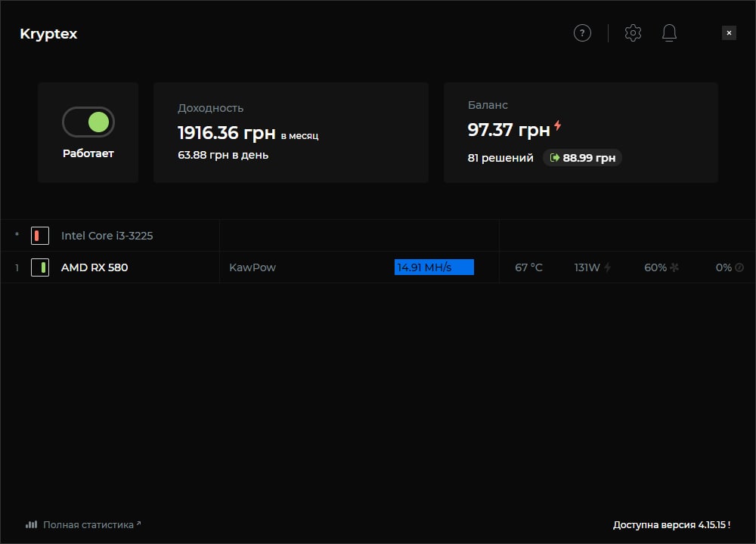Click the 14.91 MH/s hashrate bar
This screenshot has height=544, width=756.
(434, 267)
